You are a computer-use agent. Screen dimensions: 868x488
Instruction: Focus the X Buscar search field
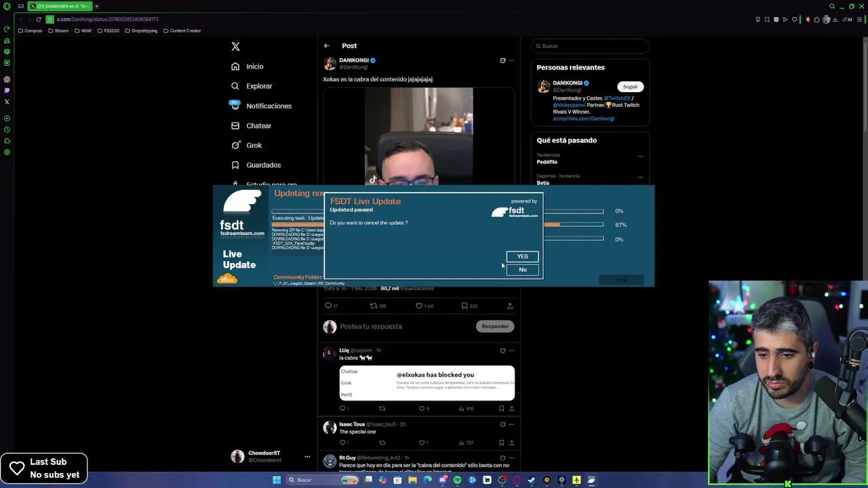click(x=590, y=46)
